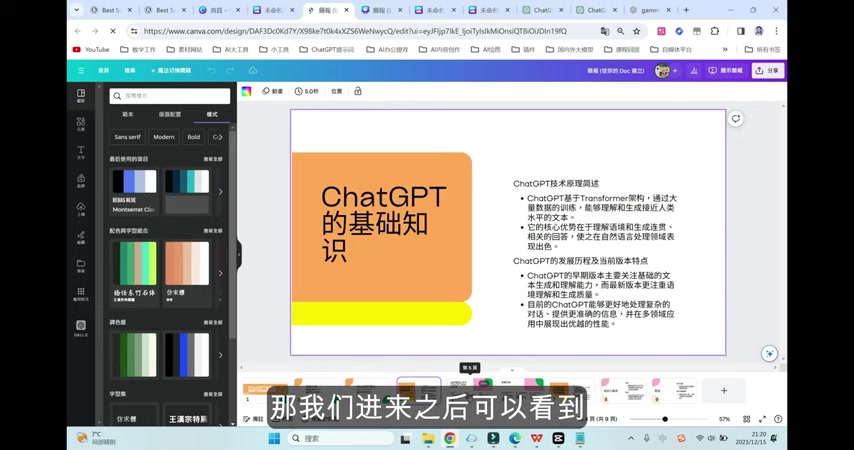Viewport: 854px width, 450px height.
Task: Open the 位置 position button in toolbar
Action: coord(337,91)
